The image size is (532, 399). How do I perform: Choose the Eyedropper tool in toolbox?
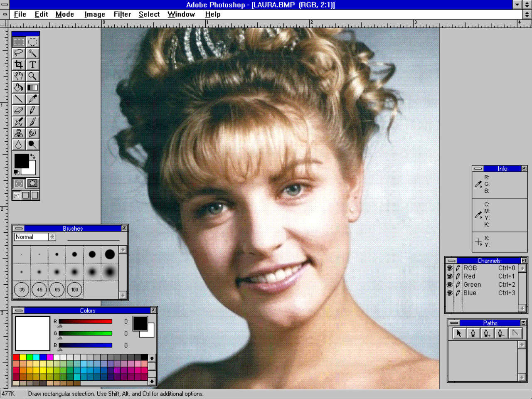(32, 99)
